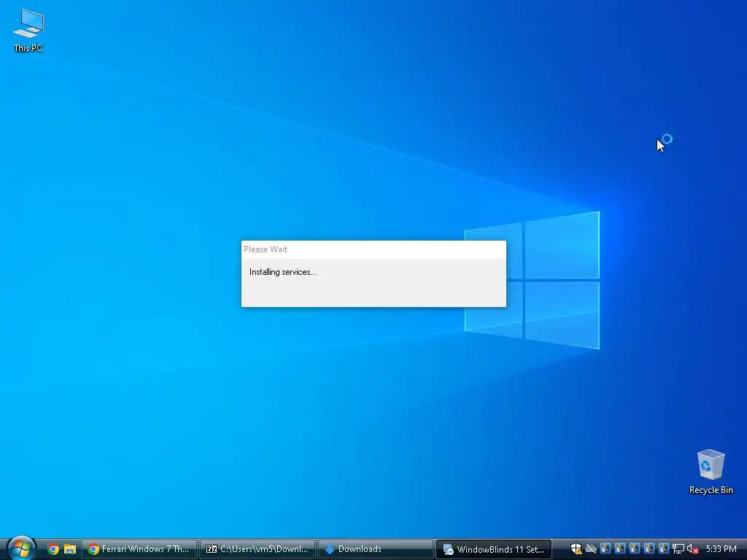This screenshot has height=560, width=747.
Task: Open pinned File Explorer folder icon
Action: pos(70,549)
